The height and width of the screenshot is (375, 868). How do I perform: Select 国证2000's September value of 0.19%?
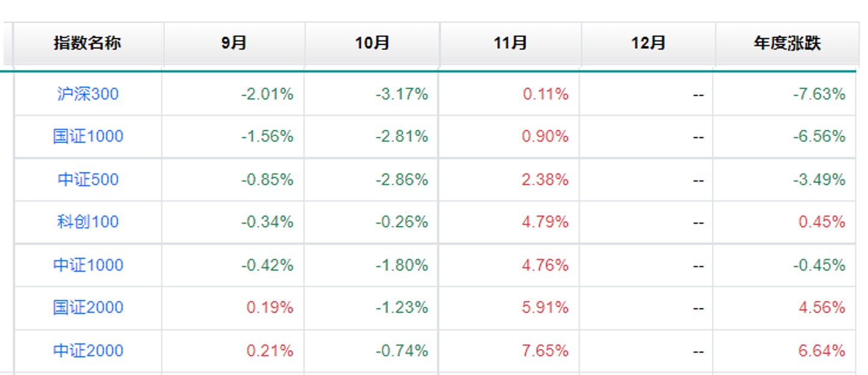270,308
